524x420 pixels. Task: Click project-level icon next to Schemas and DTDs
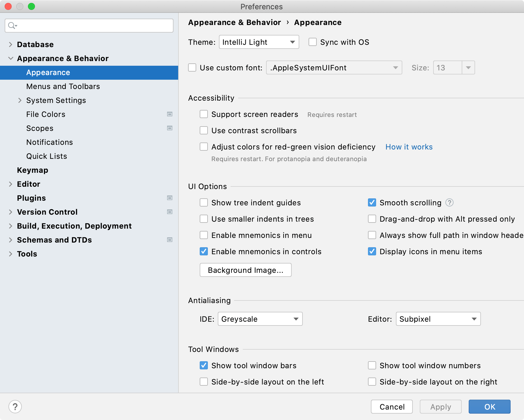pyautogui.click(x=170, y=240)
